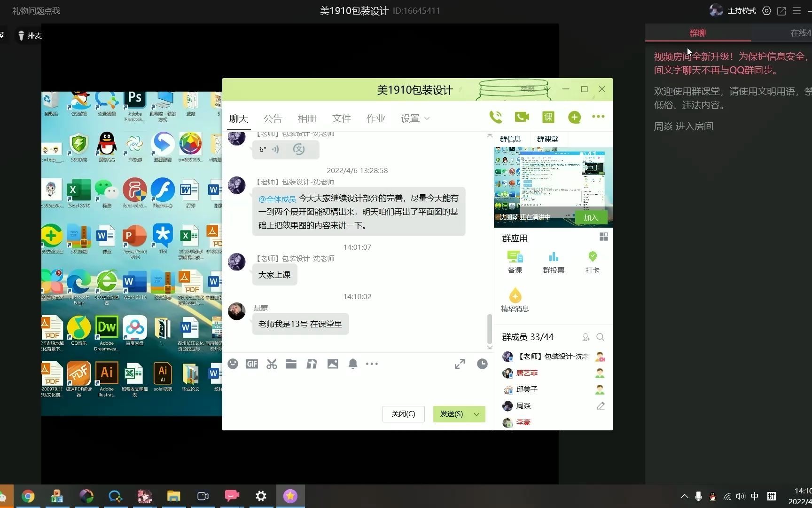Select the scissors screenshot tool

(272, 364)
